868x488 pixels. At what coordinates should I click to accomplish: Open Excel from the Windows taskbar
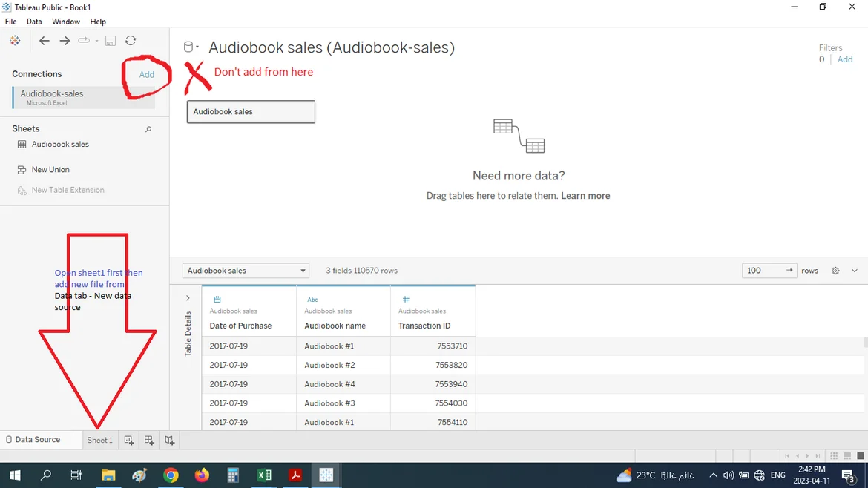pos(264,475)
